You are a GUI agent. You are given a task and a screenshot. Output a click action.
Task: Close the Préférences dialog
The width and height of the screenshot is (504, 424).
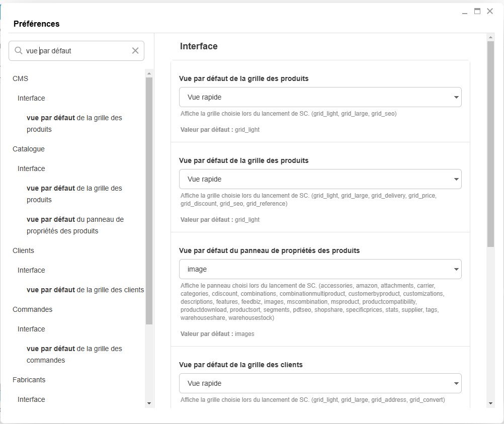point(490,12)
